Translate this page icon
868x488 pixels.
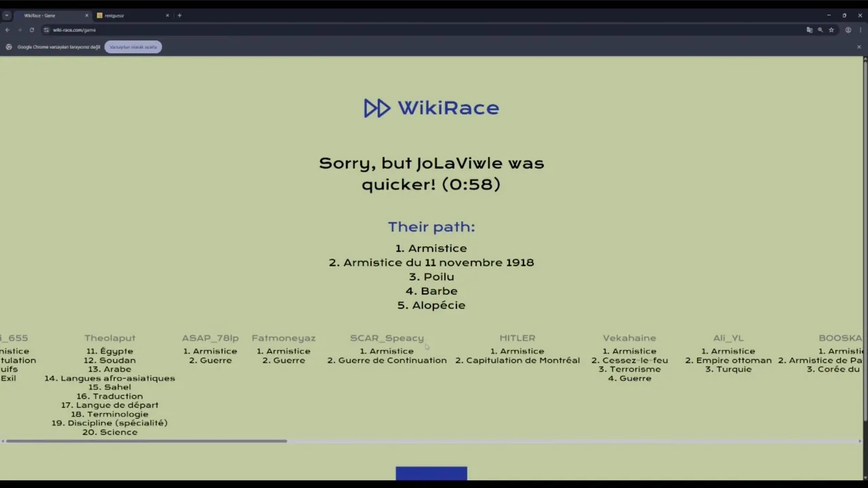tap(809, 30)
